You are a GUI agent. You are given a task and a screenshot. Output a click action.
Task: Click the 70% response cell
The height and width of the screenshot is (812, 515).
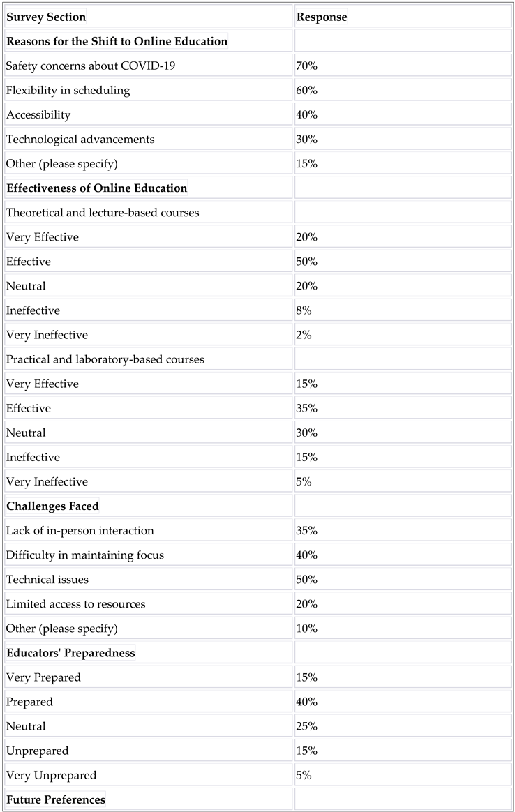click(x=307, y=66)
